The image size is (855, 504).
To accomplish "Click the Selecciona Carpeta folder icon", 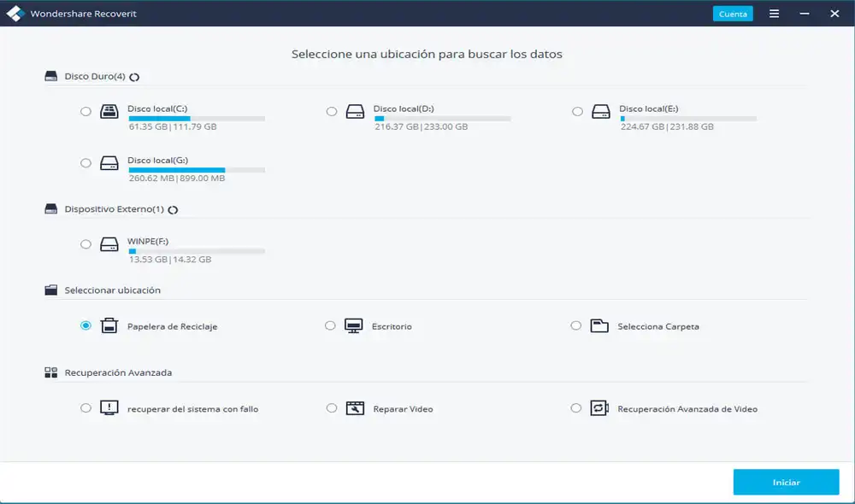I will coord(599,325).
